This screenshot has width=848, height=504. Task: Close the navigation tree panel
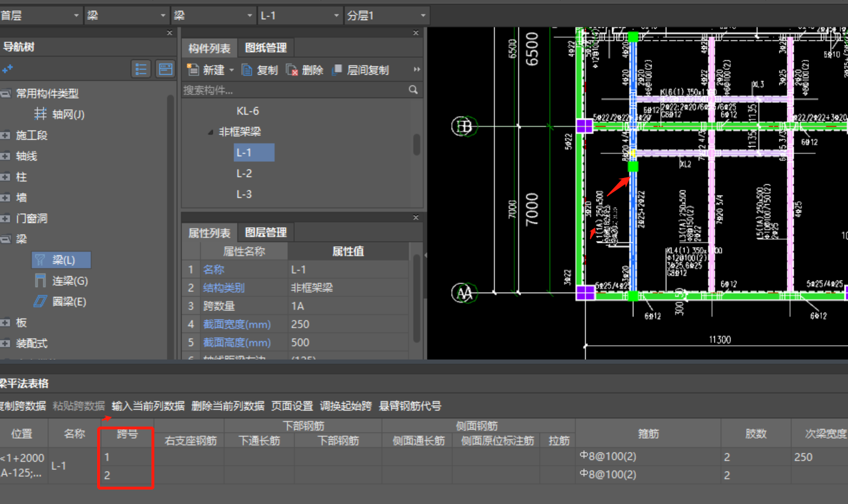pyautogui.click(x=169, y=33)
